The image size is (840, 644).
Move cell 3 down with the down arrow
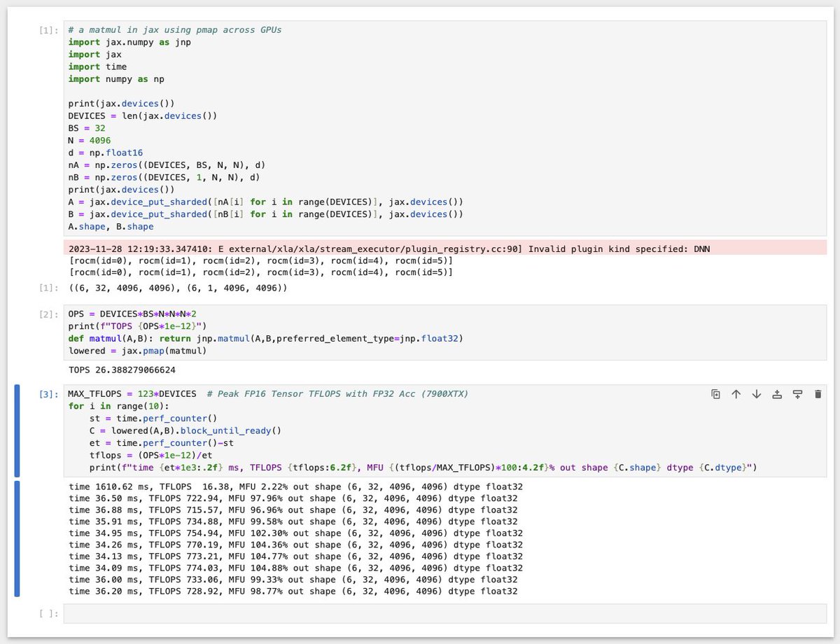click(x=756, y=394)
